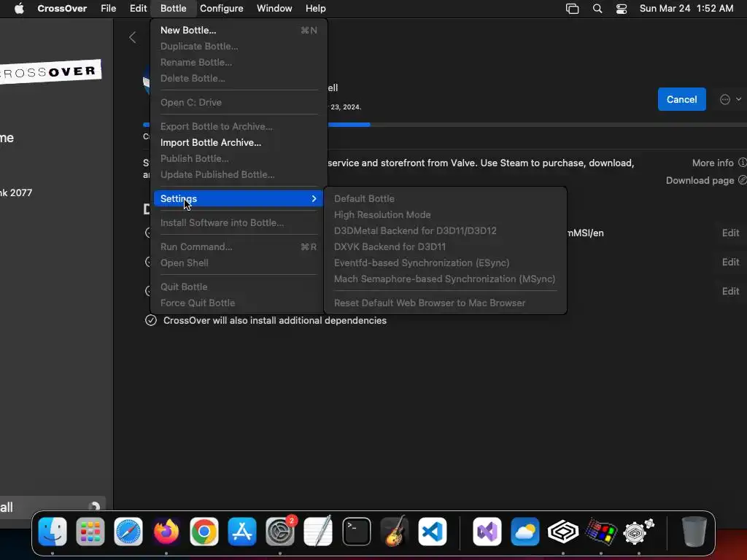Expand the Settings submenu arrow
The width and height of the screenshot is (747, 560).
314,198
